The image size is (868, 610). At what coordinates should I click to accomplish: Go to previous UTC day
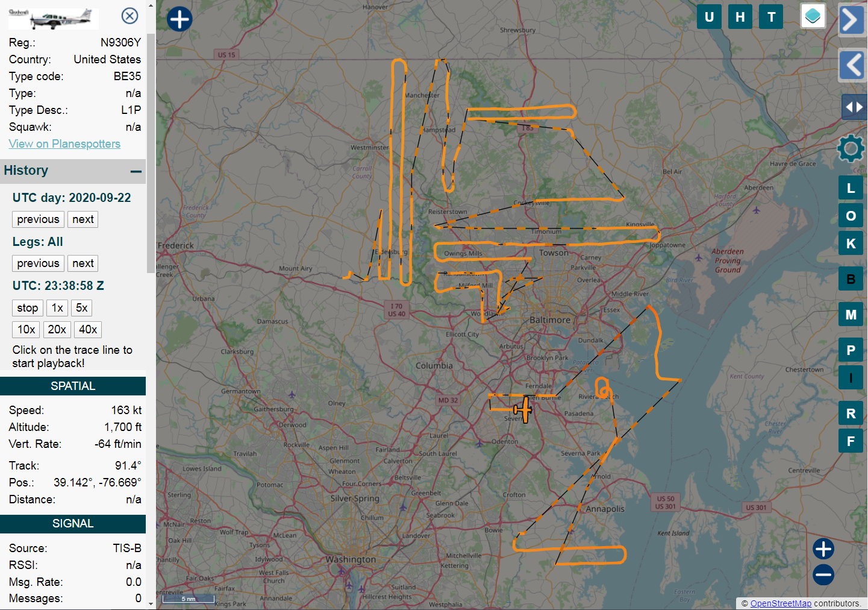pyautogui.click(x=38, y=219)
